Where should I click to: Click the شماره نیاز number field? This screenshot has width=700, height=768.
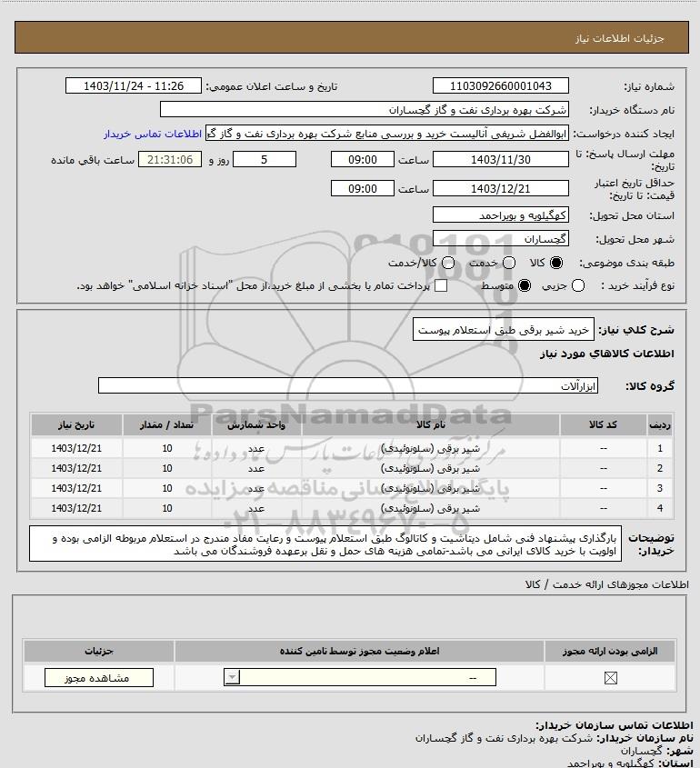point(501,86)
